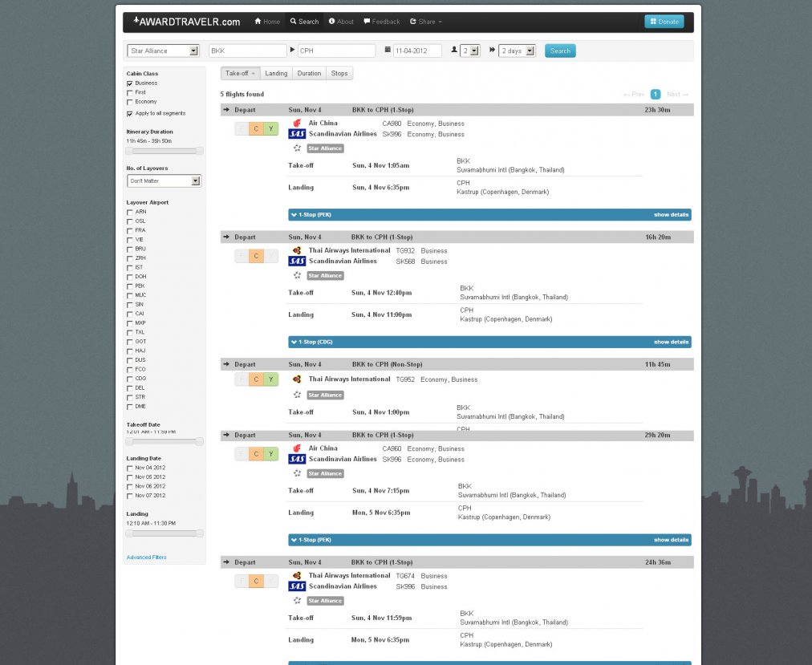Sort results by the Duration tab
This screenshot has height=665, width=812.
tap(309, 73)
